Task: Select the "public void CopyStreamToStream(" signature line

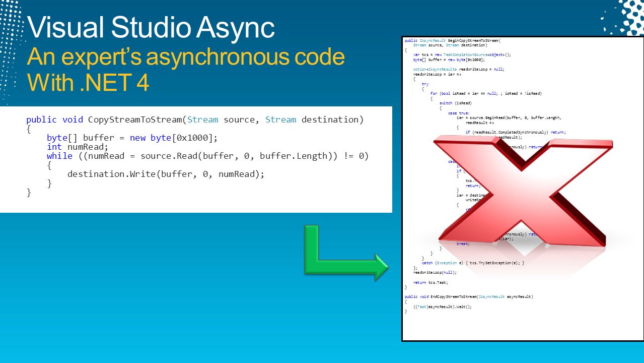Action: (x=195, y=119)
